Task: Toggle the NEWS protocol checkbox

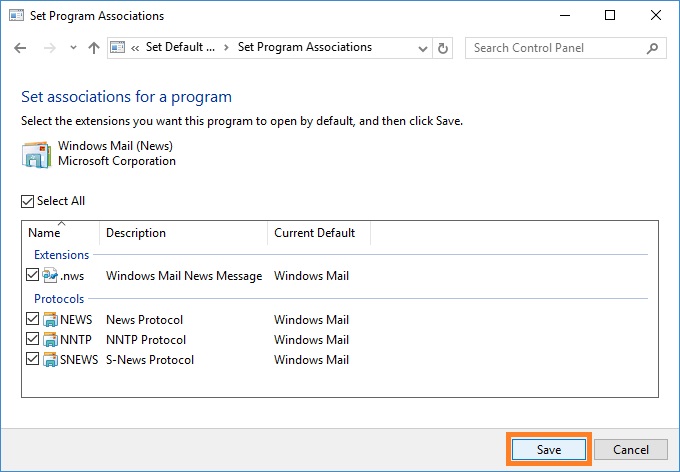Action: point(33,319)
